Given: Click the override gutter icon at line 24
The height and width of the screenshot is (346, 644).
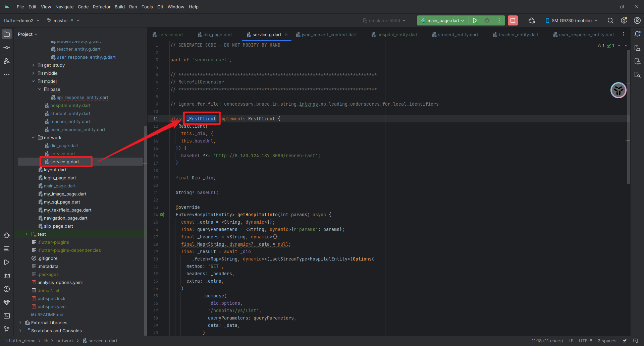Looking at the screenshot, I should (x=162, y=215).
